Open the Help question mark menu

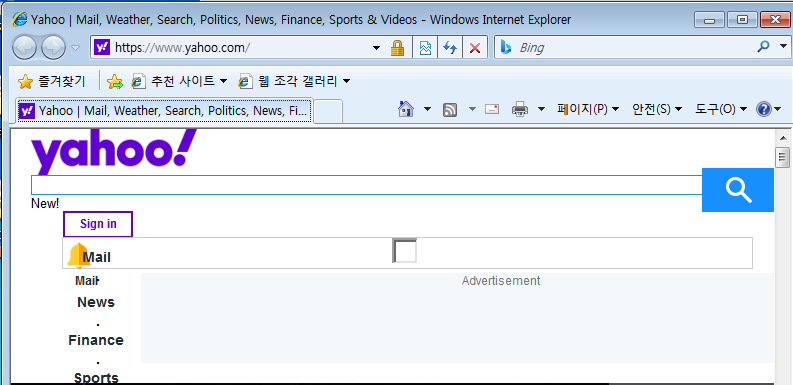769,109
